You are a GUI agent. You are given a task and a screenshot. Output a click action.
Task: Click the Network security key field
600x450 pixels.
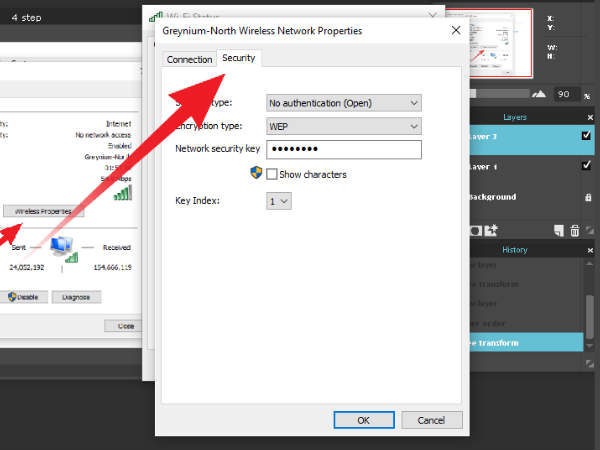(343, 150)
